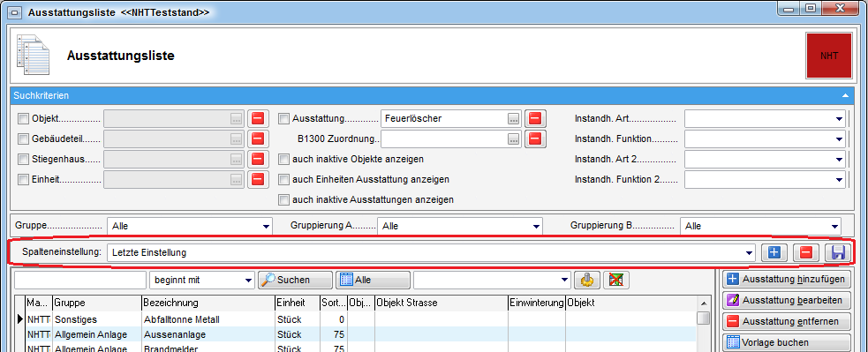Sort by Einwinterung column header
This screenshot has height=352, width=868.
point(536,303)
